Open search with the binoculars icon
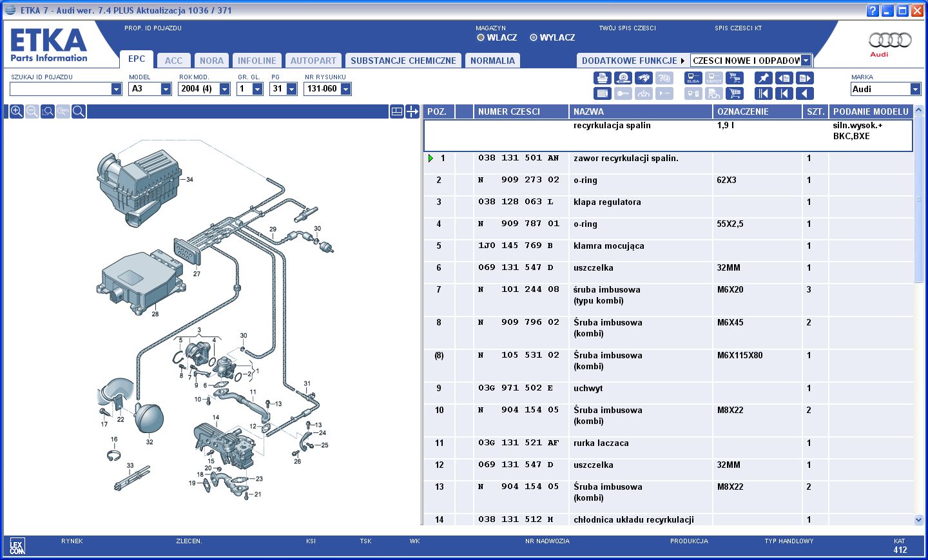 [643, 78]
